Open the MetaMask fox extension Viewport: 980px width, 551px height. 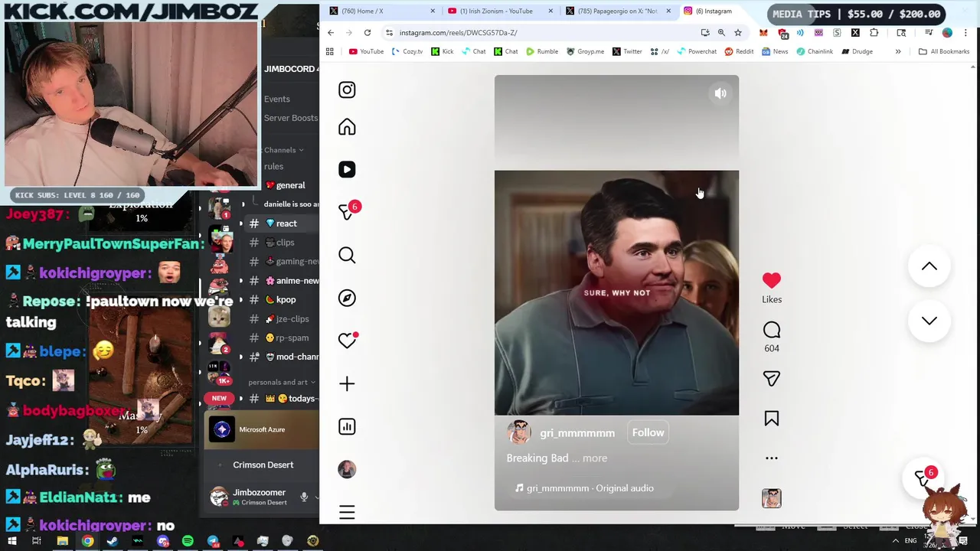coord(763,32)
